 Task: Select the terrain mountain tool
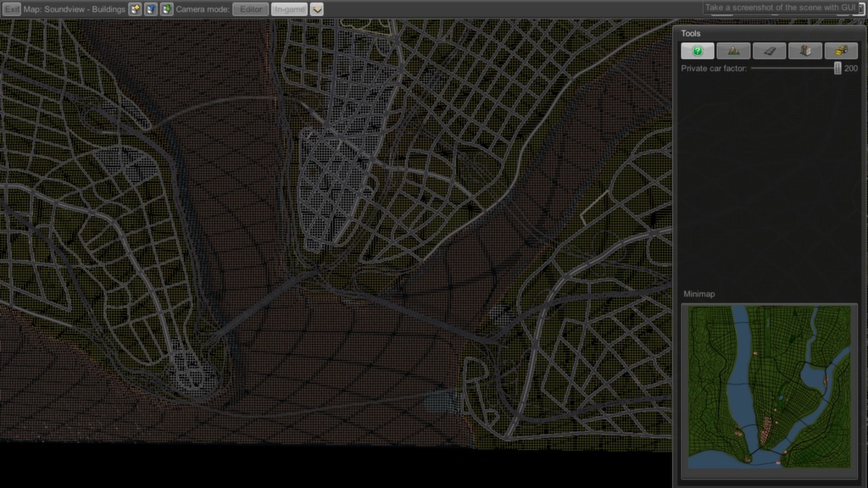coord(733,51)
